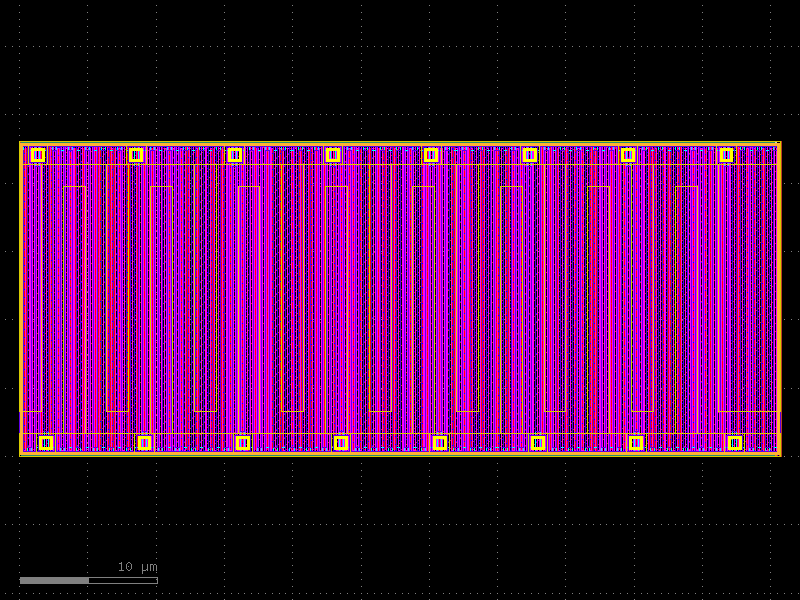This screenshot has width=800, height=600.
Task: Click the green contact inside a top via square
Action: click(x=430, y=155)
